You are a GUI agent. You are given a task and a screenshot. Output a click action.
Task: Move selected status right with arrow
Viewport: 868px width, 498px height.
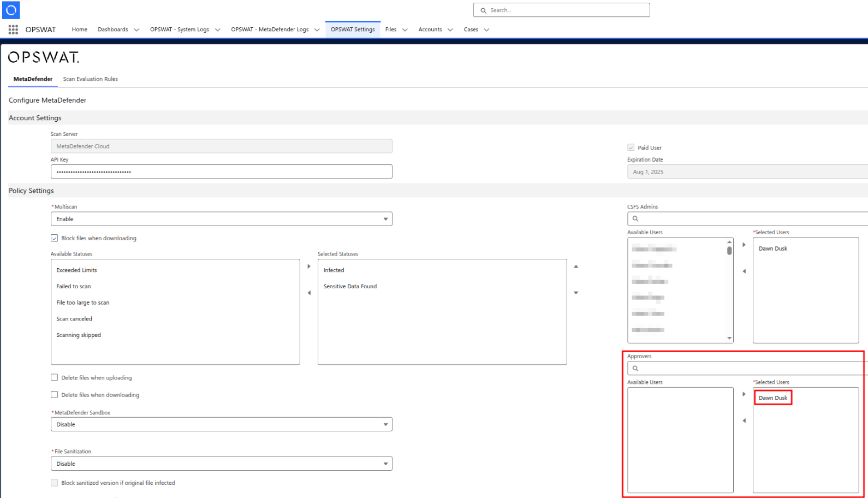tap(309, 266)
